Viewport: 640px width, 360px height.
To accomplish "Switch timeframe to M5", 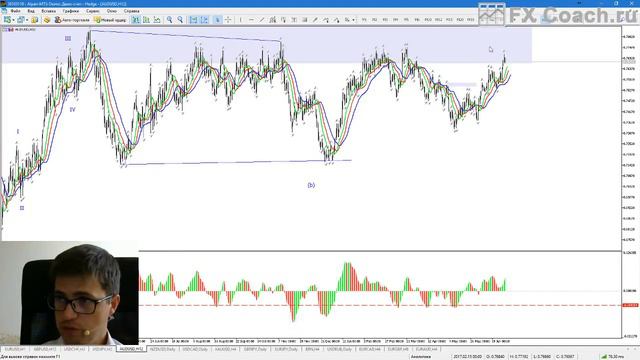I will [x=406, y=20].
